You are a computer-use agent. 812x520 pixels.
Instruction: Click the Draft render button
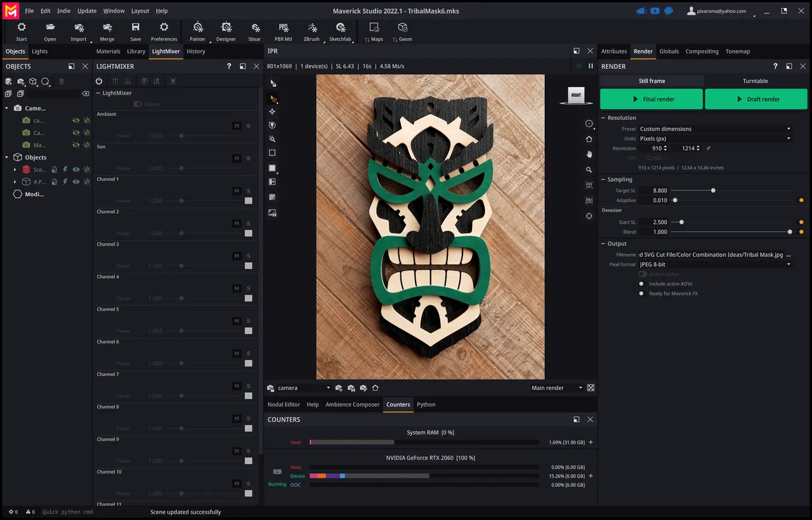click(756, 99)
